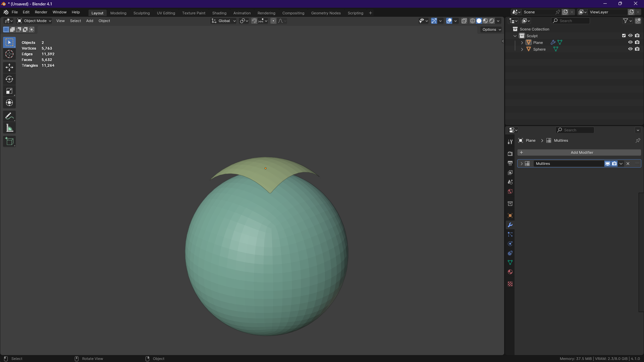
Task: Open the Object Mode dropdown
Action: [34, 21]
